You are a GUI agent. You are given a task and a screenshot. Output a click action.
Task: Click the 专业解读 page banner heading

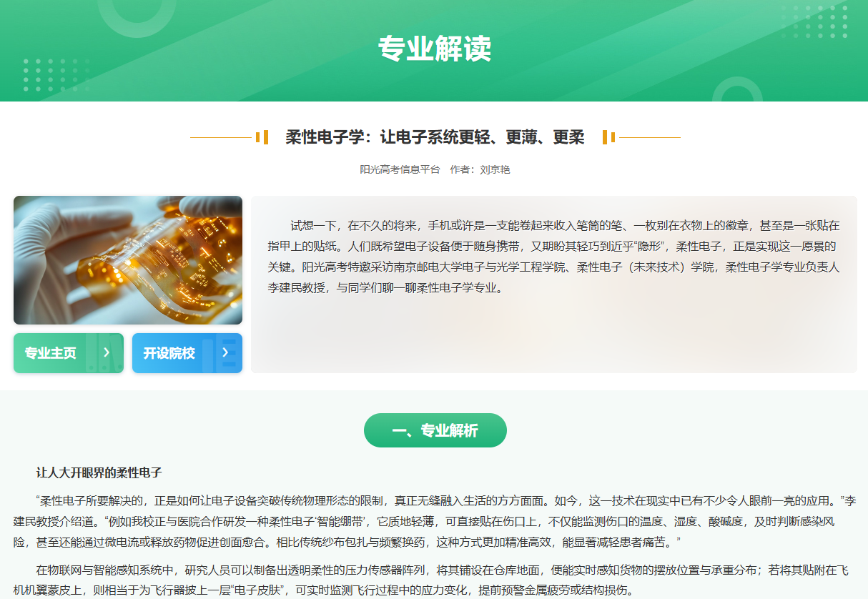click(x=434, y=49)
